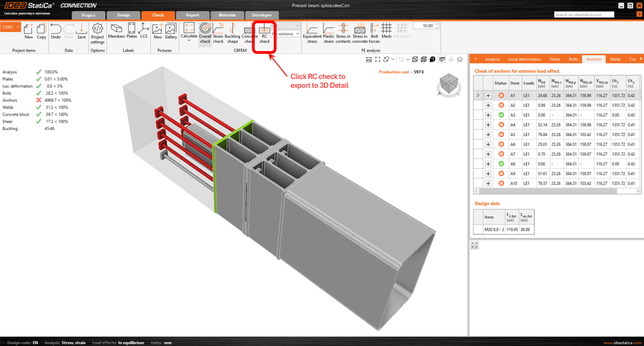The width and height of the screenshot is (644, 346).
Task: Reset view with the home icon
Action: (459, 59)
